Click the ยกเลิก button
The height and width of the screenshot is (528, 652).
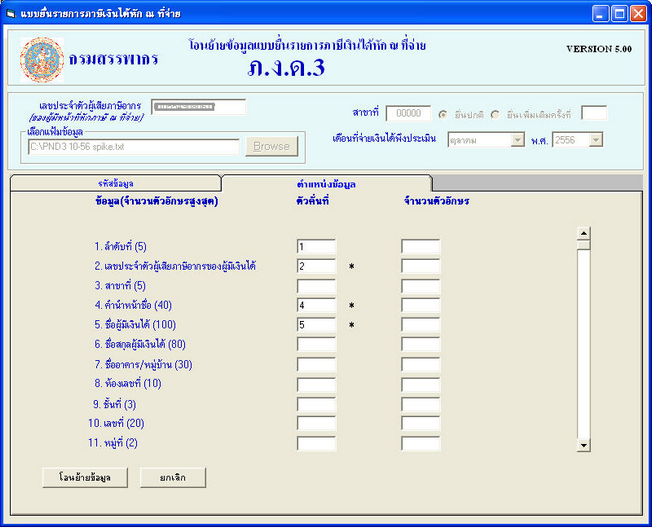174,477
